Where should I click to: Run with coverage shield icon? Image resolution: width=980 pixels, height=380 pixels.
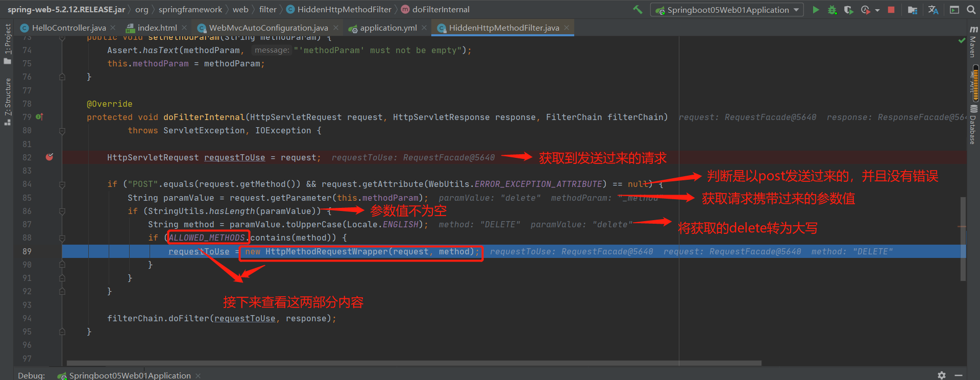[848, 10]
